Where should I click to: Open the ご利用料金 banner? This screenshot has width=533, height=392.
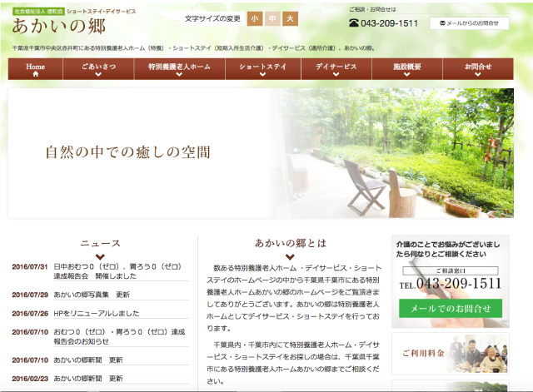coord(451,353)
